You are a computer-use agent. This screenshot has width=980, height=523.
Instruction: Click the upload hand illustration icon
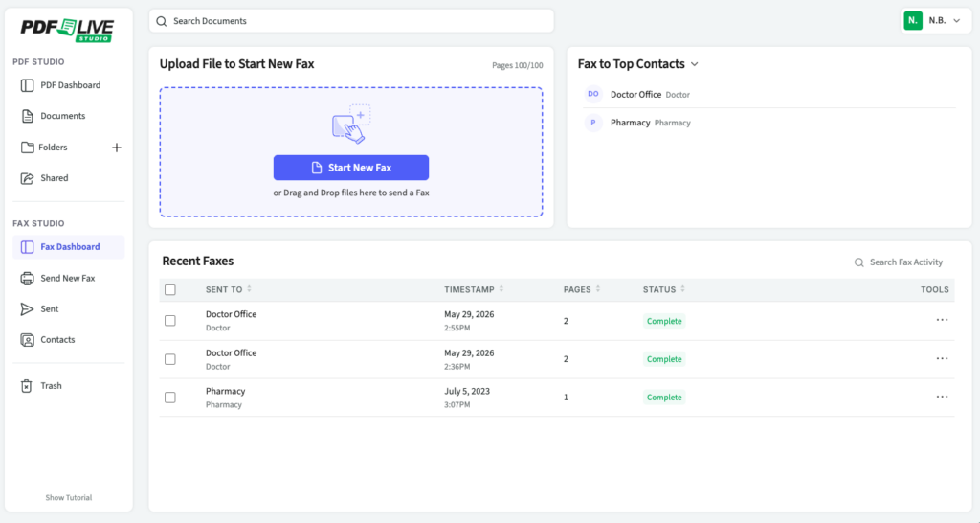click(x=350, y=124)
